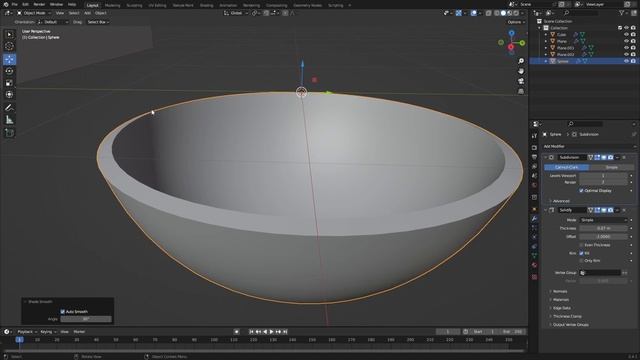
Task: Expand Output Vertex Groups section
Action: (570, 325)
